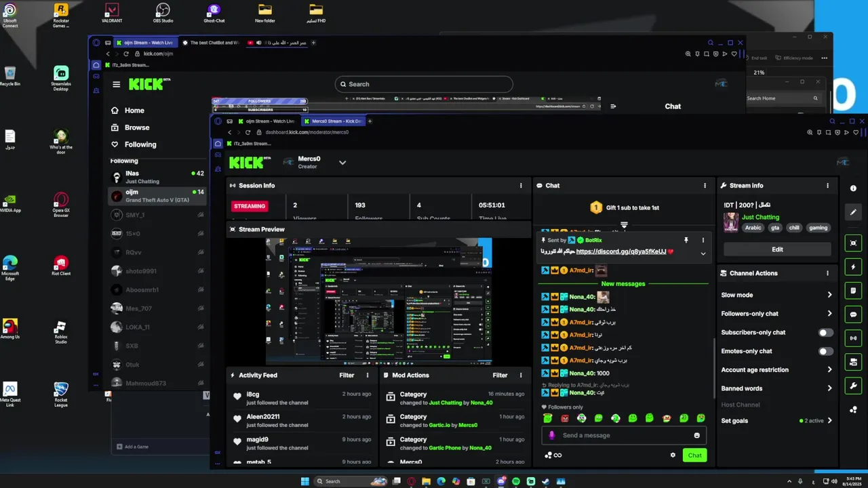Open Mod Actions Filter

[500, 375]
